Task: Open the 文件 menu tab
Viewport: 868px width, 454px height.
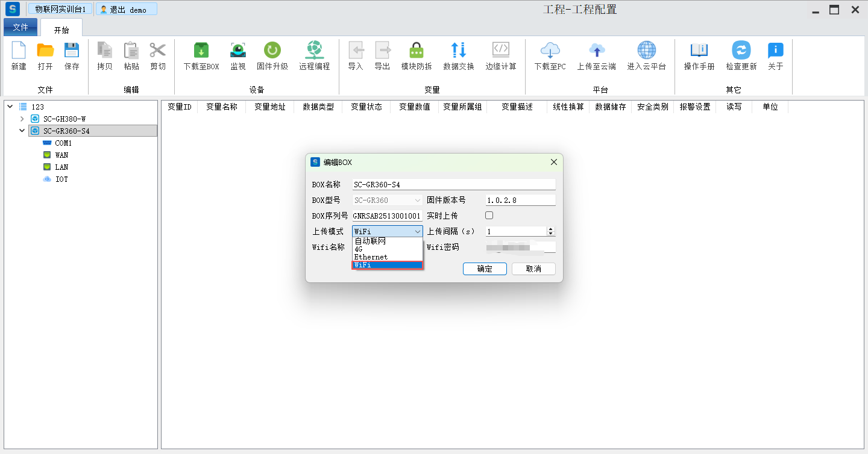Action: (20, 27)
